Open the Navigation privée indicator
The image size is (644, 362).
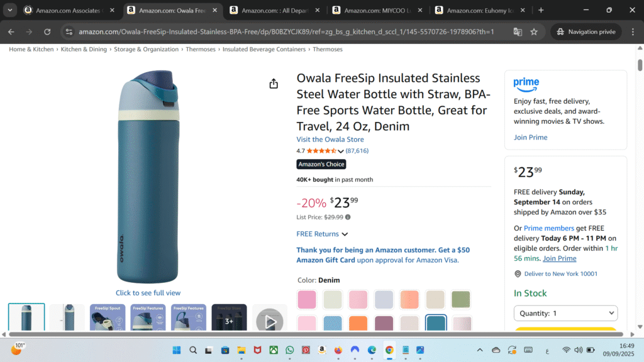pos(586,31)
